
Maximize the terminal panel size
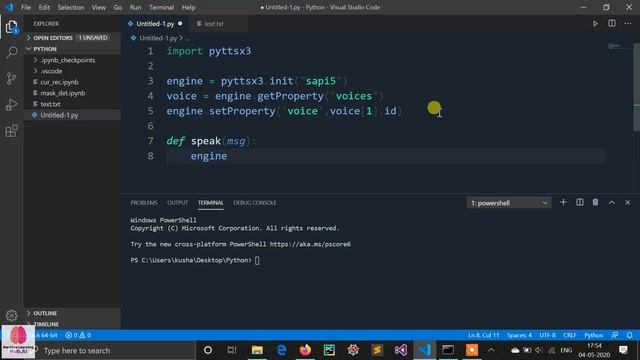[611, 202]
